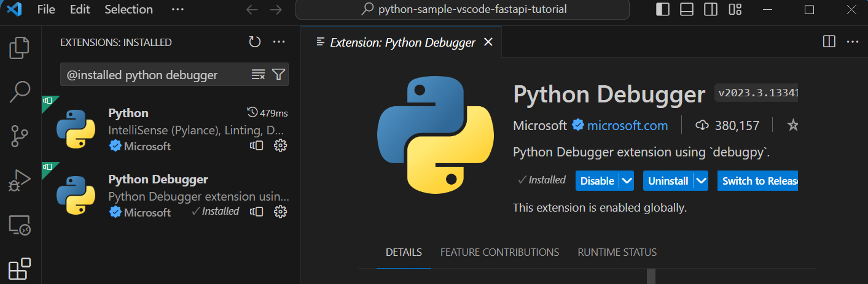Expand the Uninstall button dropdown arrow
Image resolution: width=868 pixels, height=284 pixels.
702,181
